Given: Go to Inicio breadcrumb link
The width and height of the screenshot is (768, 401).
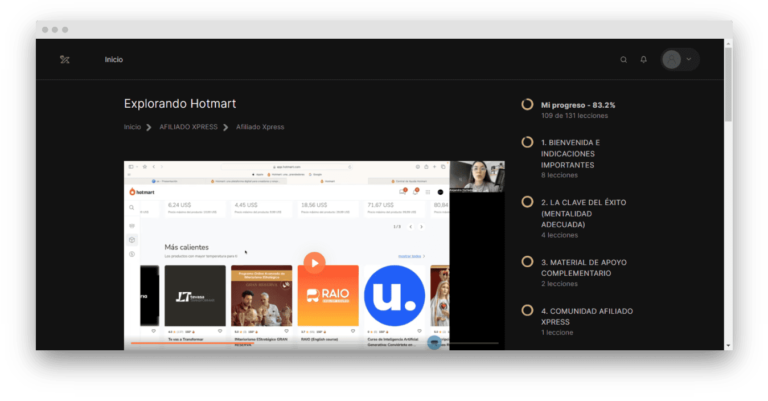Looking at the screenshot, I should 132,127.
